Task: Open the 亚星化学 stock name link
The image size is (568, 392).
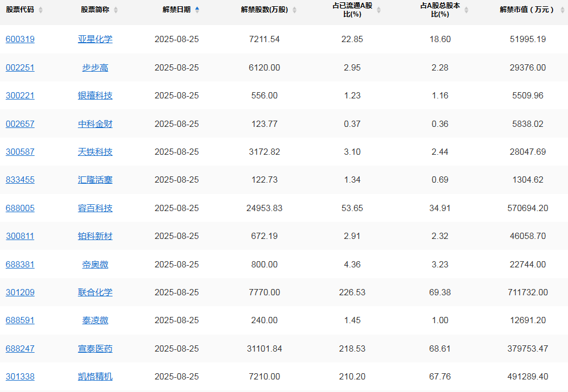Action: point(95,39)
